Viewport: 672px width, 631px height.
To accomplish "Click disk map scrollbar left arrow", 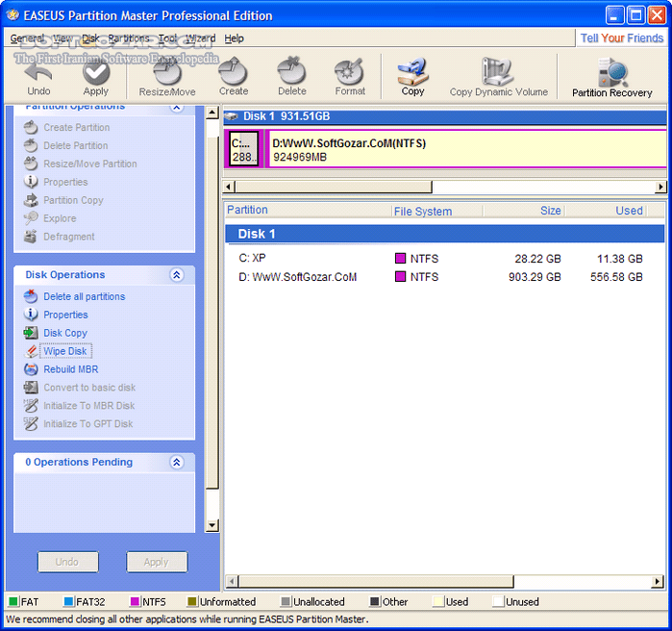I will (228, 187).
